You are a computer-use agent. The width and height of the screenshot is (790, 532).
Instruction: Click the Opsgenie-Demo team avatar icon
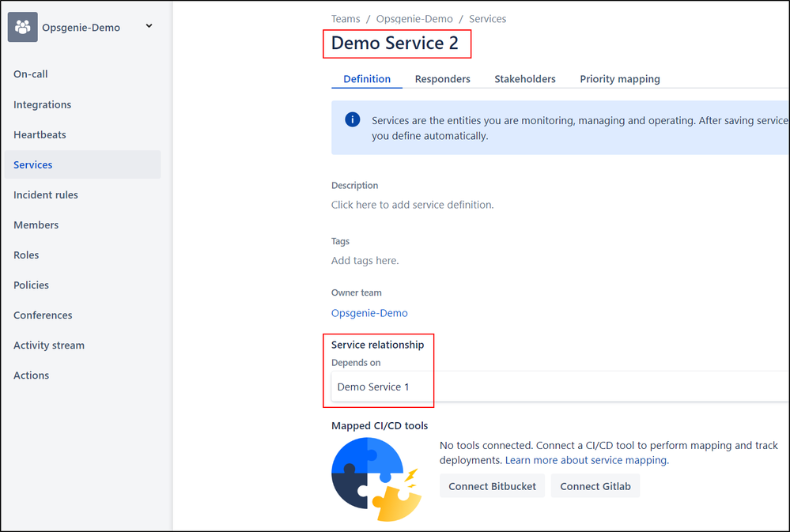pyautogui.click(x=23, y=27)
